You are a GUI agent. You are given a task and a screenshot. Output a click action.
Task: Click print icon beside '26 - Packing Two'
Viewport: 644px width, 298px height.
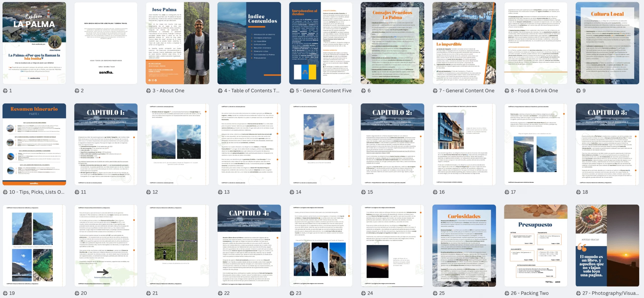[507, 293]
